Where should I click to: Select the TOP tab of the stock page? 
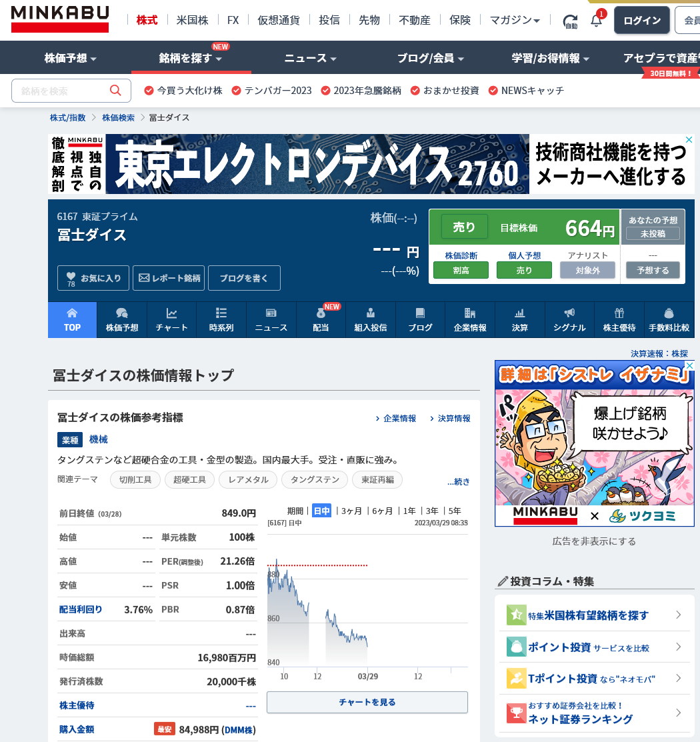point(72,320)
